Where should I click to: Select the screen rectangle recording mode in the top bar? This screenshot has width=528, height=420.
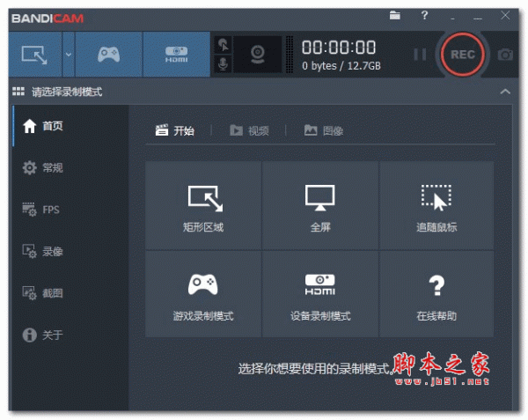(35, 55)
